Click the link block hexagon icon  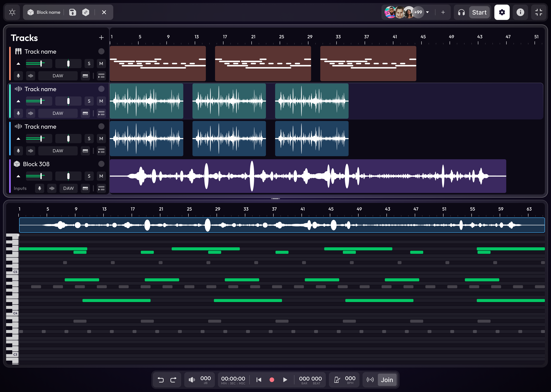click(x=86, y=12)
